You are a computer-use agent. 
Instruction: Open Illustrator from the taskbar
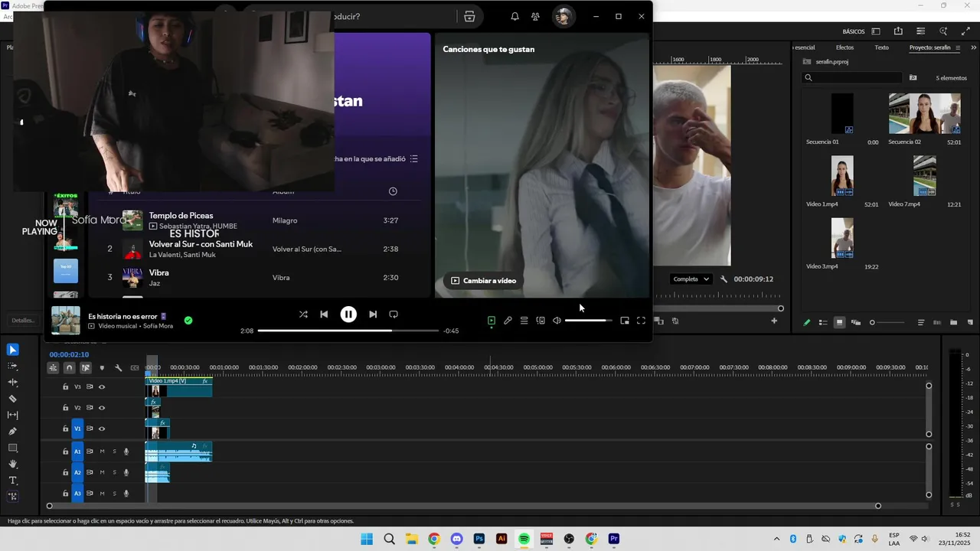[501, 539]
